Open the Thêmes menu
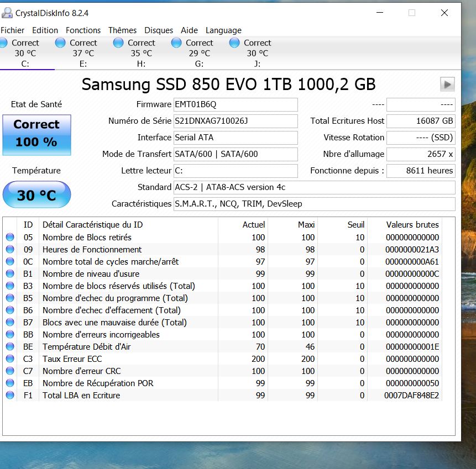476x469 pixels. (122, 30)
